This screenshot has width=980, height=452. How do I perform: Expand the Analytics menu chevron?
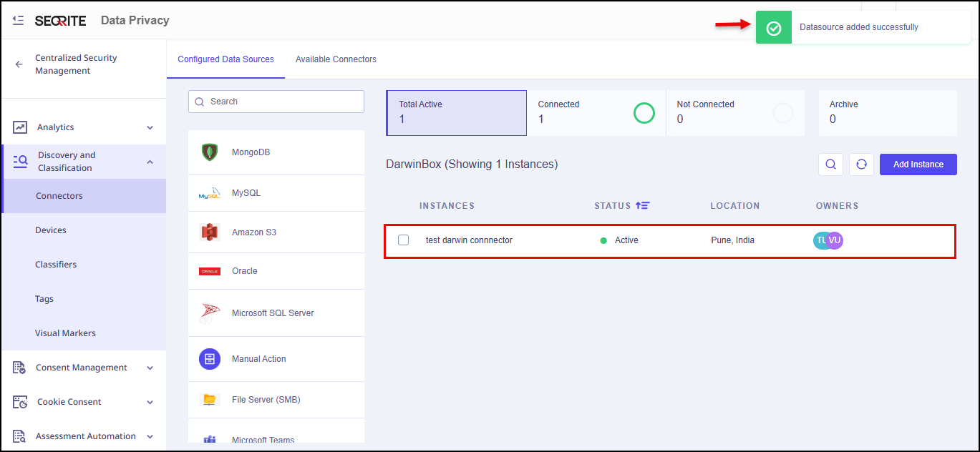coord(150,127)
